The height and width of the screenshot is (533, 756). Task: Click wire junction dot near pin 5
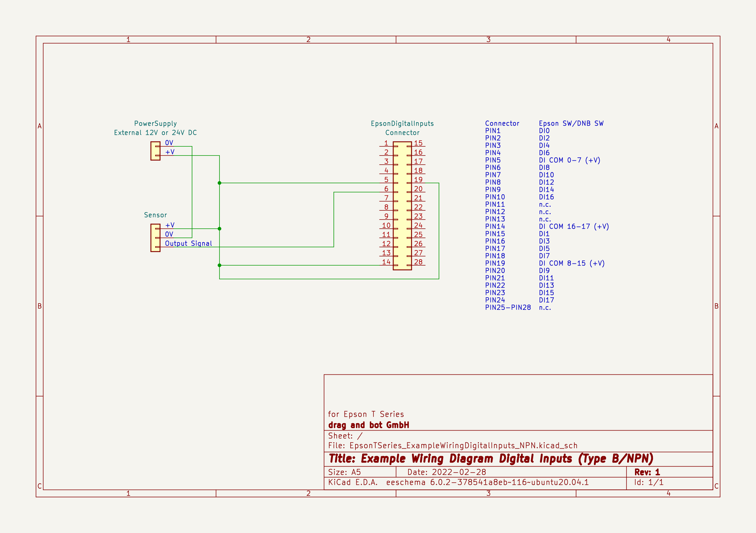[219, 183]
